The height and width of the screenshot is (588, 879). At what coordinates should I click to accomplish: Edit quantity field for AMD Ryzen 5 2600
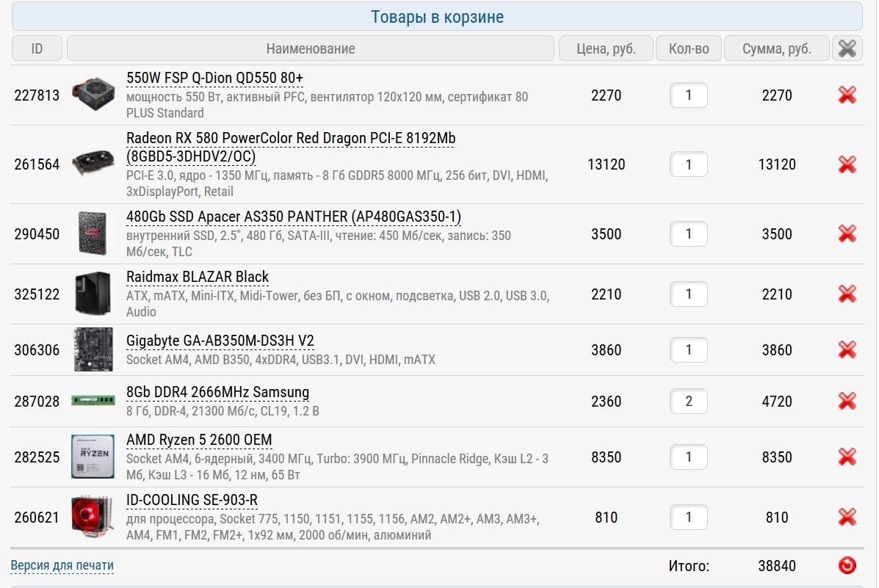[688, 457]
